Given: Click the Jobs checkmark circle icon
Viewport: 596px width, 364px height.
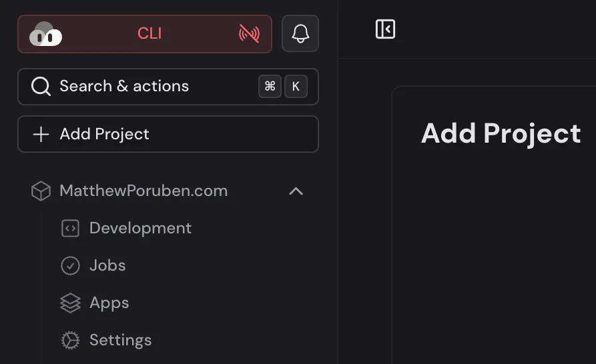Looking at the screenshot, I should 70,266.
